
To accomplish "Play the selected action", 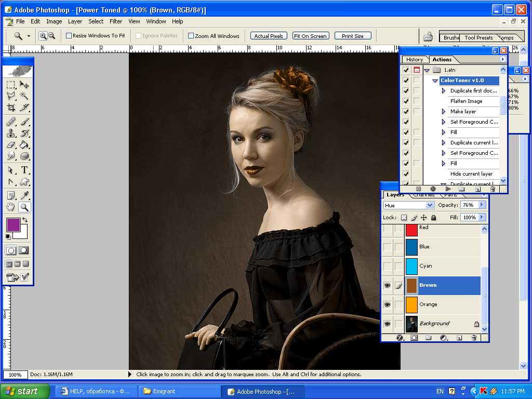I will click(x=448, y=189).
